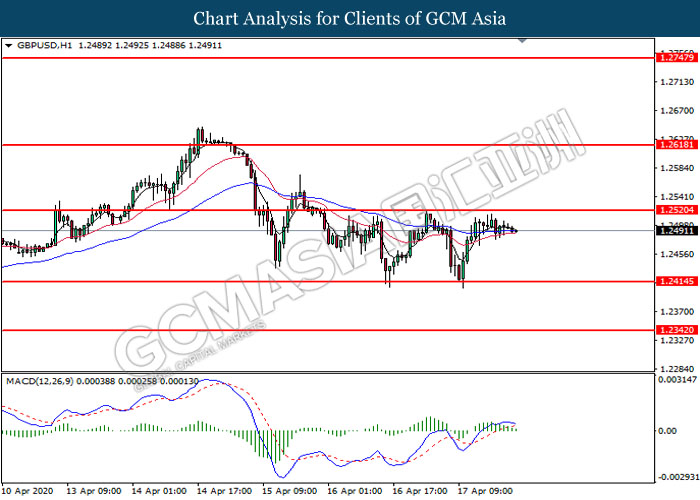Image resolution: width=700 pixels, height=500 pixels.
Task: Select the 1.26181 red price tag
Action: pos(675,145)
